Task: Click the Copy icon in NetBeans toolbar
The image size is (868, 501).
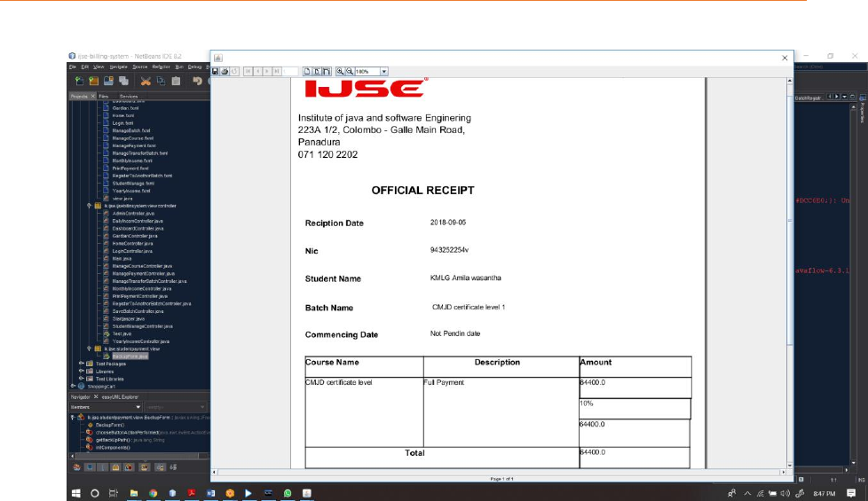Action: click(161, 82)
